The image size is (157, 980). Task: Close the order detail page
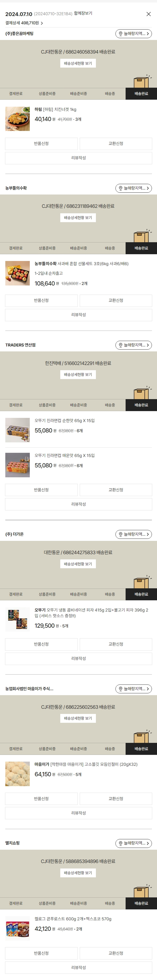(x=149, y=14)
